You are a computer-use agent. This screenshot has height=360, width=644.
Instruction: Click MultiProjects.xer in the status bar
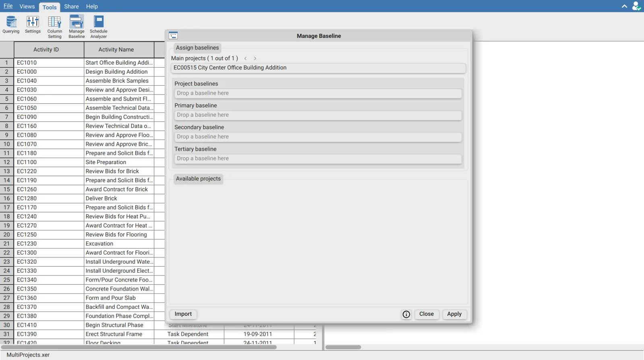click(28, 355)
